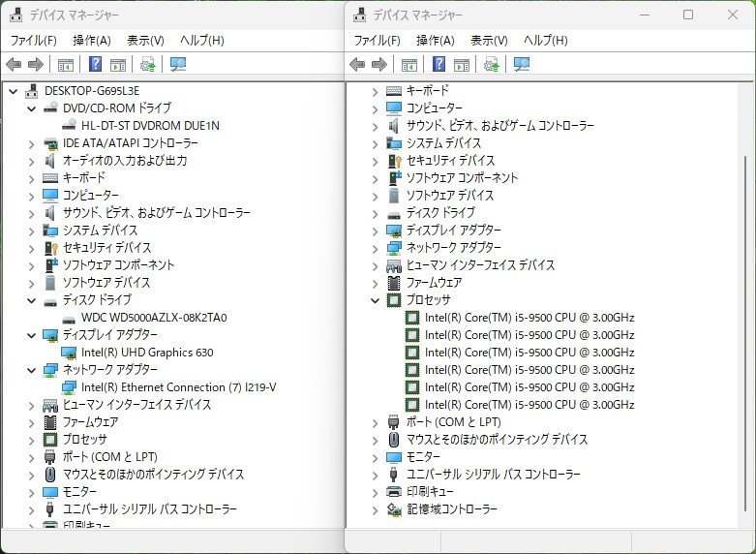Select キーボード icon in right window

394,91
